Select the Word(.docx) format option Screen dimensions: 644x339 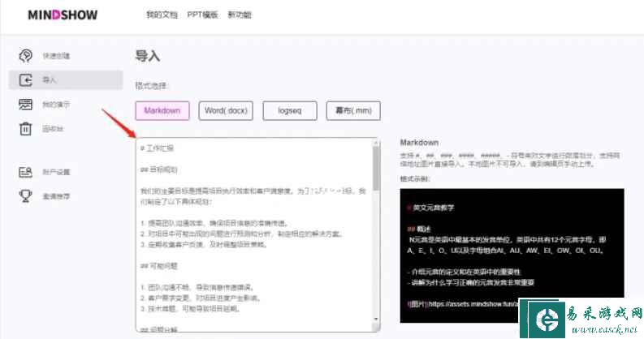click(227, 110)
